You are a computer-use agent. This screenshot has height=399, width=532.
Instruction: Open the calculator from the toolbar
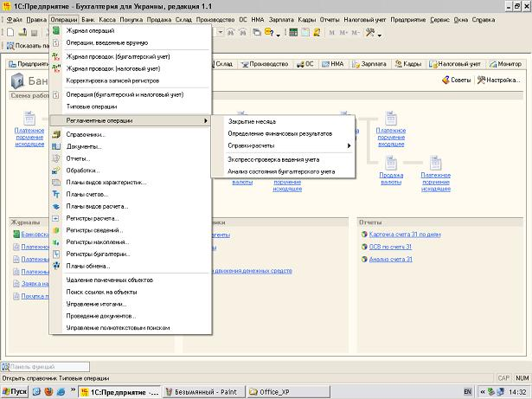click(293, 33)
